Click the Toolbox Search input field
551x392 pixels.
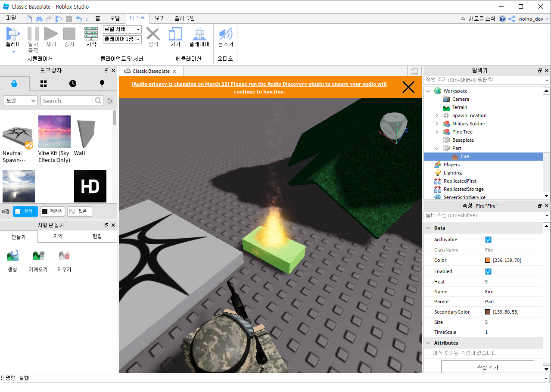[67, 101]
